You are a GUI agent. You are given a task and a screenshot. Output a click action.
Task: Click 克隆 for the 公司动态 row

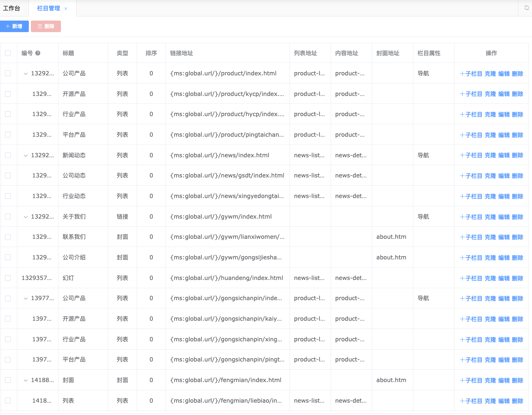[490, 176]
